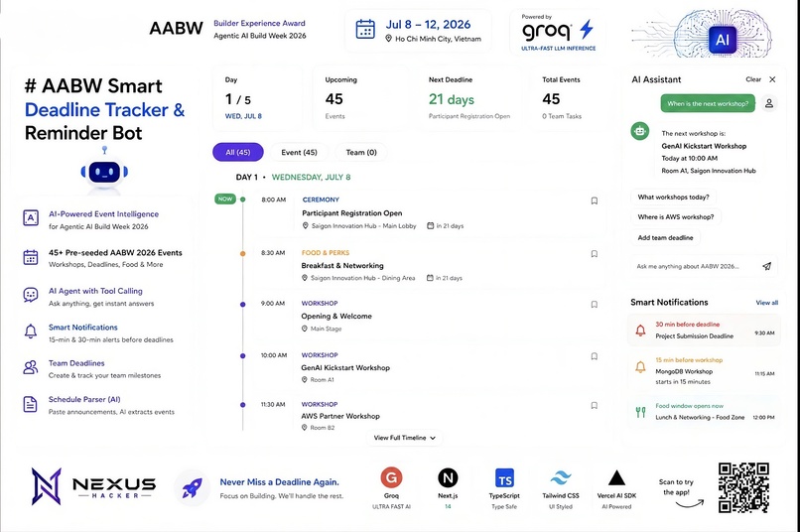This screenshot has height=532, width=800.
Task: Open the Day 1 / 5 card
Action: (257, 97)
